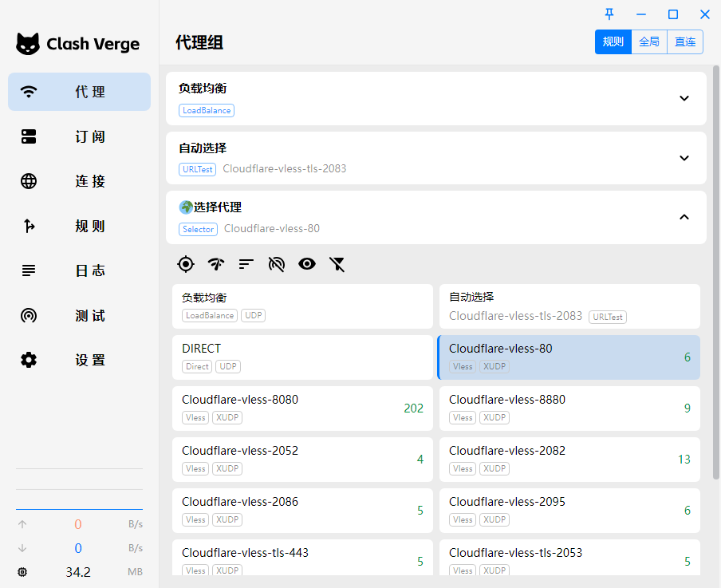Click the lines icon beside 日志
This screenshot has height=588, width=721.
click(29, 270)
